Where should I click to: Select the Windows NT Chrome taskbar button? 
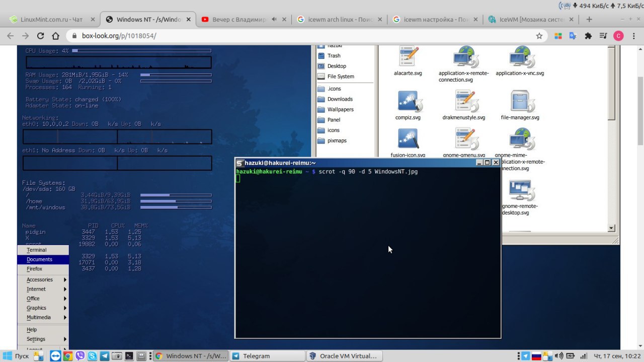(x=190, y=356)
